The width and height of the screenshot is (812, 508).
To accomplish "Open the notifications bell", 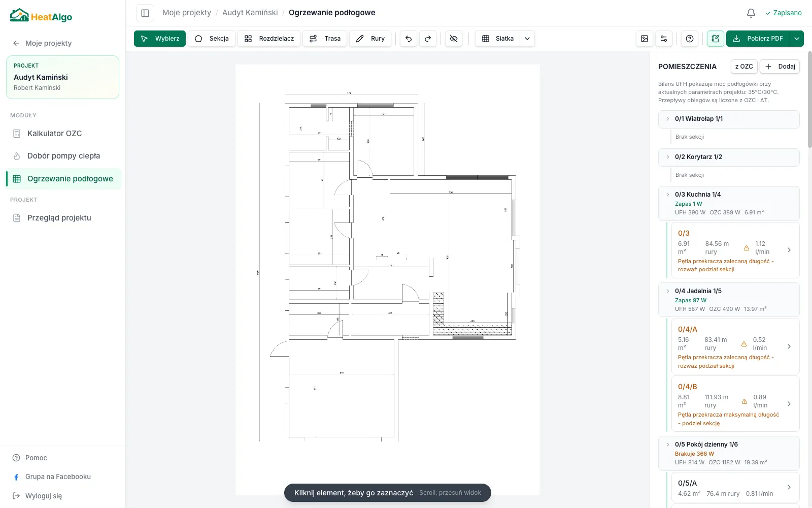I will (x=751, y=13).
